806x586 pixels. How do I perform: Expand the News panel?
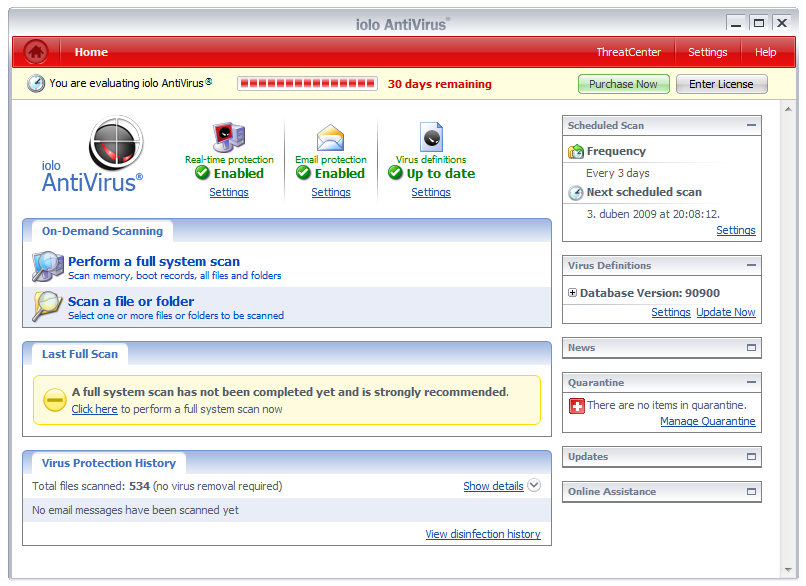pos(751,347)
